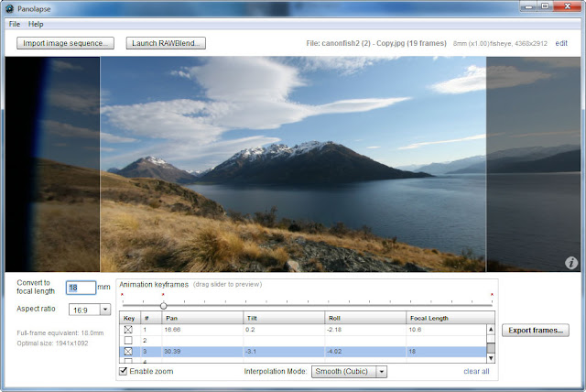This screenshot has height=392, width=586.
Task: Click the scroll down arrow in the keyframes table
Action: click(491, 358)
